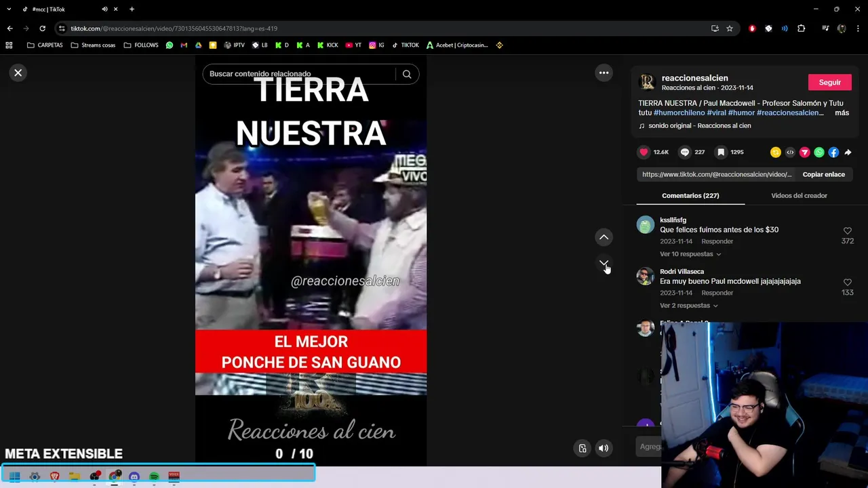Open the Google Drive bookmark icon

click(199, 45)
